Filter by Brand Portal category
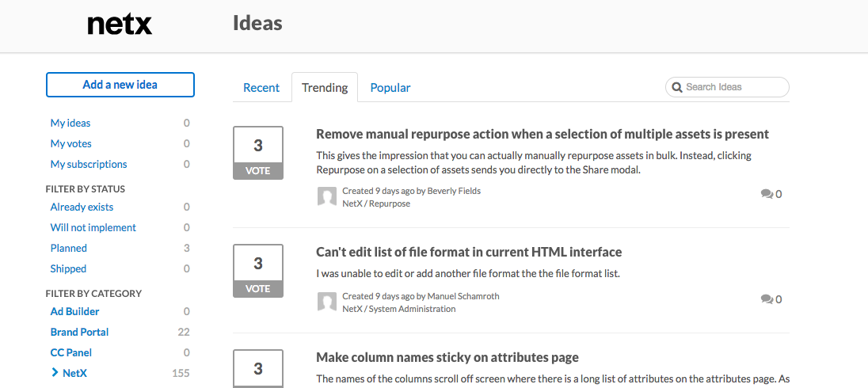 79,332
